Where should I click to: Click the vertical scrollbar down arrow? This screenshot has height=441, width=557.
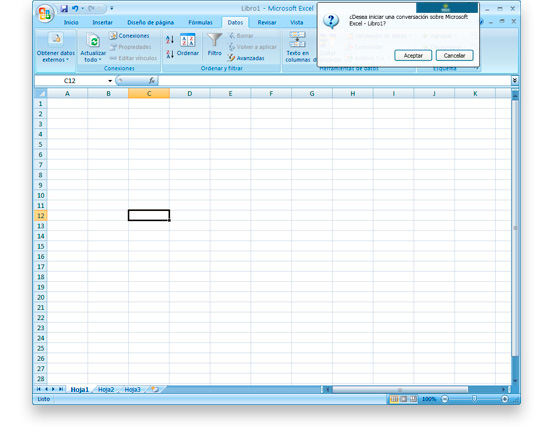[515, 381]
